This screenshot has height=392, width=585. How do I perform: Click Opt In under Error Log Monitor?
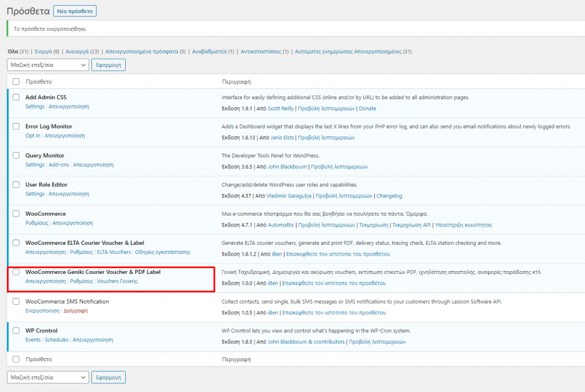[x=33, y=136]
